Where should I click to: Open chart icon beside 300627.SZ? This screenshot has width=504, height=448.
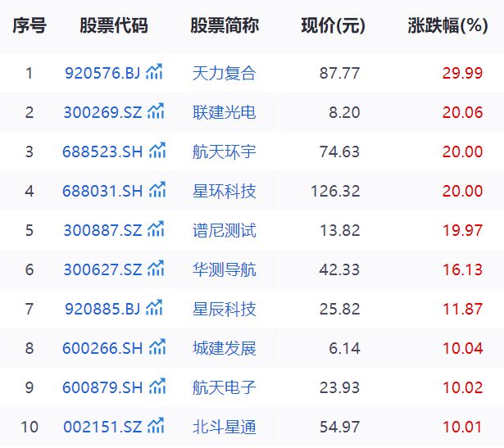click(x=156, y=268)
